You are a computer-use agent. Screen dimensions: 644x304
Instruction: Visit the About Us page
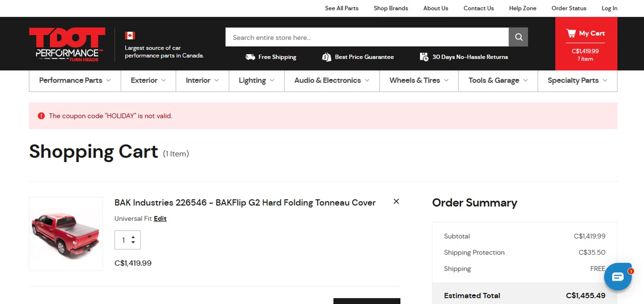436,8
